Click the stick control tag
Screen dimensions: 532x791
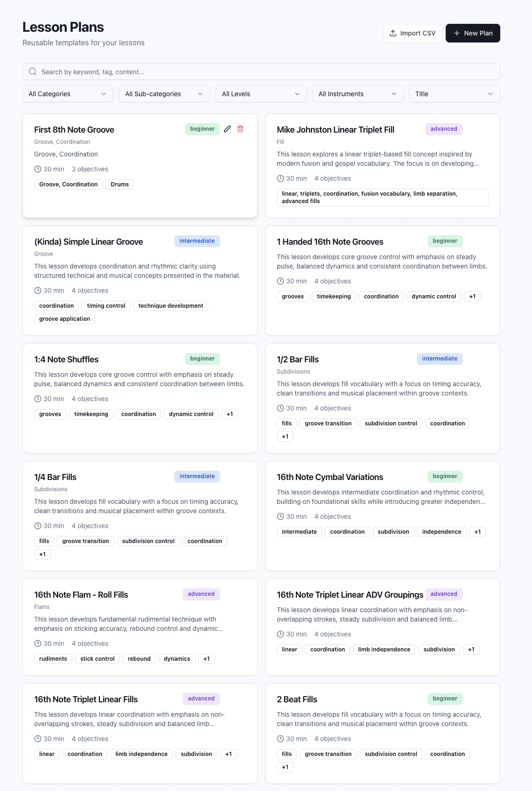pos(98,659)
